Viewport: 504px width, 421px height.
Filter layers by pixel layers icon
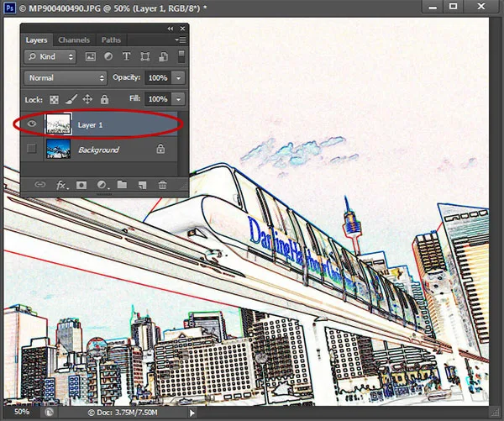[91, 57]
